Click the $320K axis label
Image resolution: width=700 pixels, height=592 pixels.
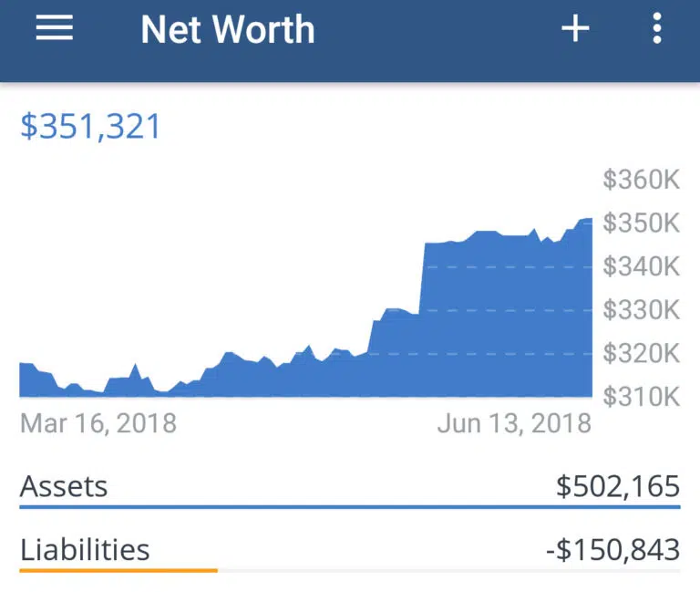coord(642,354)
